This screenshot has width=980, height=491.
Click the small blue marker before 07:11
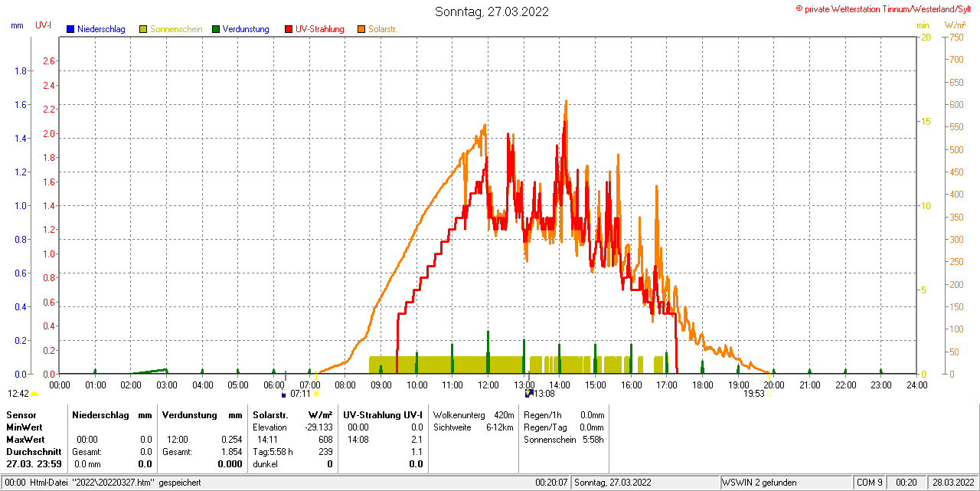tap(284, 394)
